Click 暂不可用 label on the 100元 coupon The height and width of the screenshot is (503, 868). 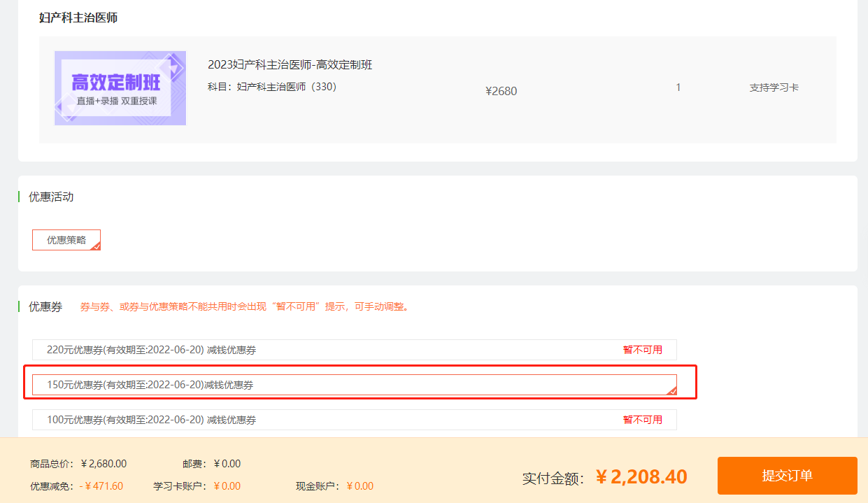642,420
